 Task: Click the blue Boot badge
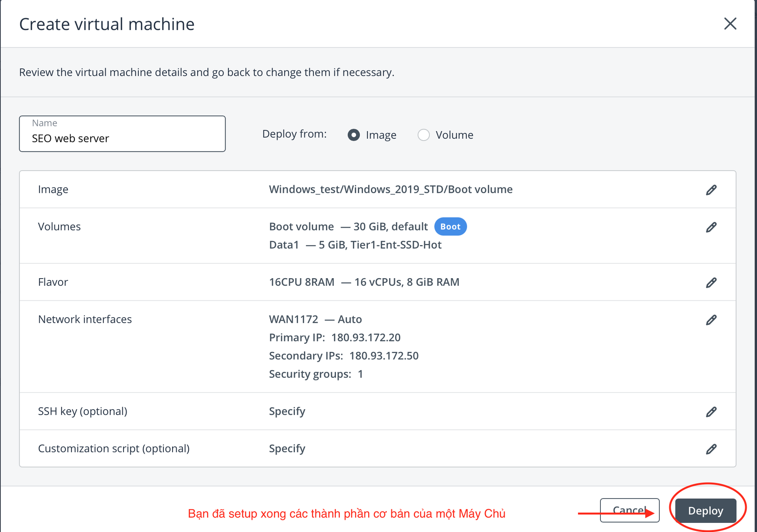click(450, 226)
